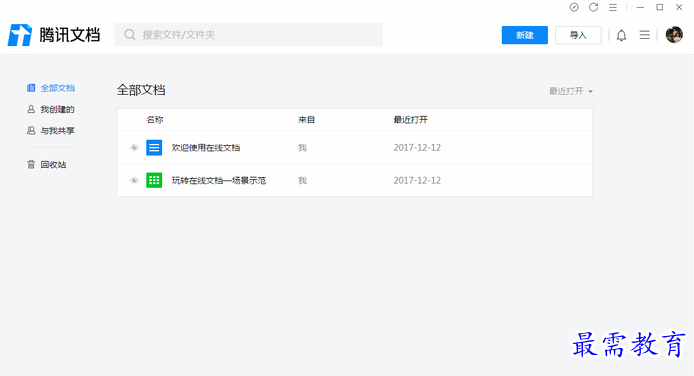Click the 名称 column header
Screen dimensions: 694x376
(155, 120)
